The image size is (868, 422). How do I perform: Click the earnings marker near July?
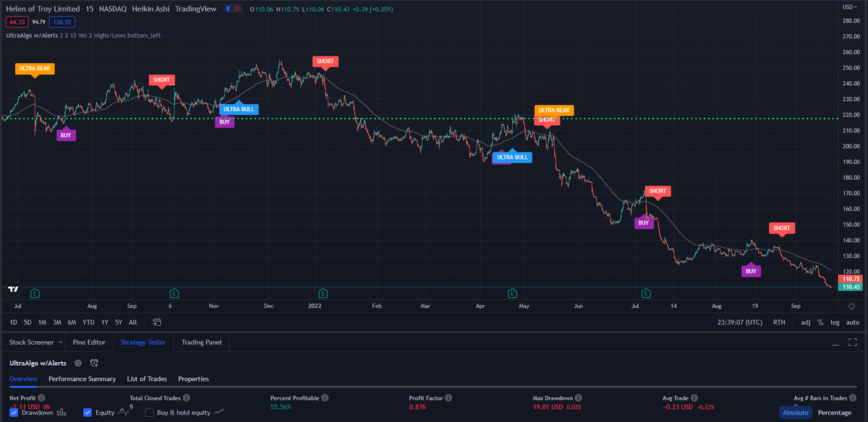point(35,293)
